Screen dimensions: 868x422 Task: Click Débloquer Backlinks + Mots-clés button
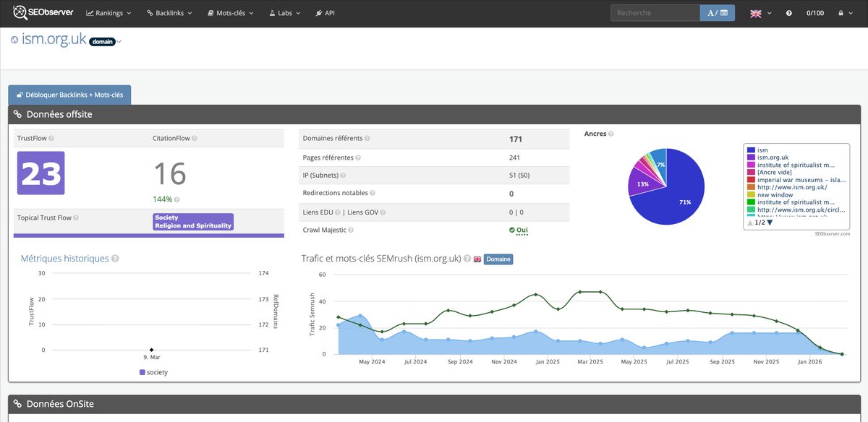[69, 95]
